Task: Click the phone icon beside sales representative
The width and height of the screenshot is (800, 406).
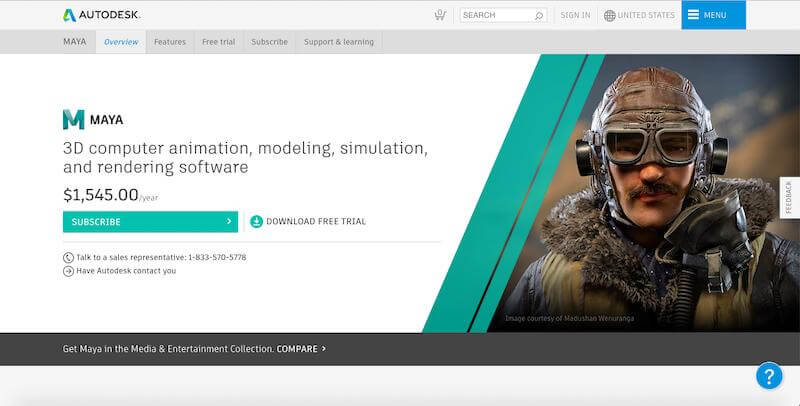Action: pyautogui.click(x=68, y=258)
